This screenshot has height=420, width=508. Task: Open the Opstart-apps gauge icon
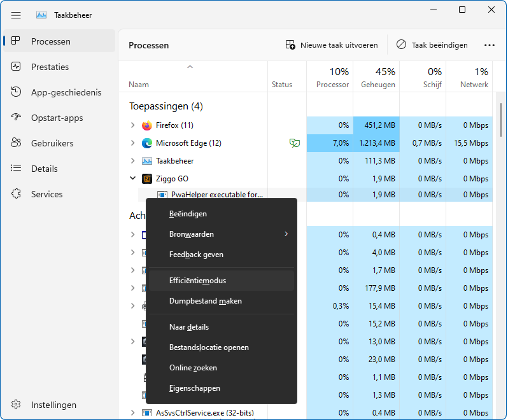click(15, 117)
